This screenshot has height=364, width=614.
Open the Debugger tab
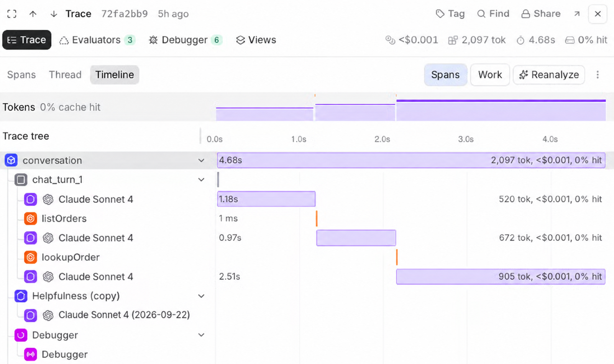point(186,40)
